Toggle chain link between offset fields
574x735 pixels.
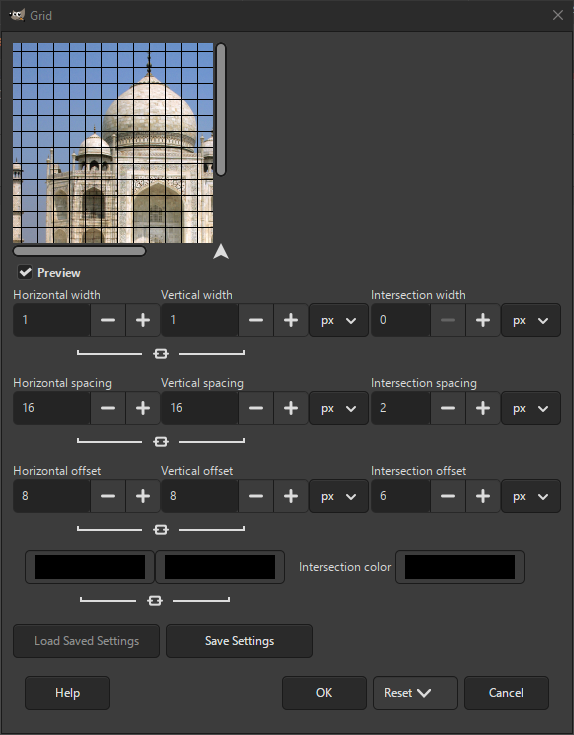point(161,530)
